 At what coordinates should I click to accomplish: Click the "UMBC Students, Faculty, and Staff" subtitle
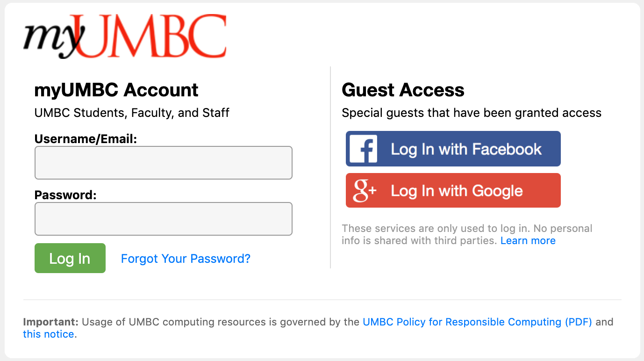tap(131, 113)
